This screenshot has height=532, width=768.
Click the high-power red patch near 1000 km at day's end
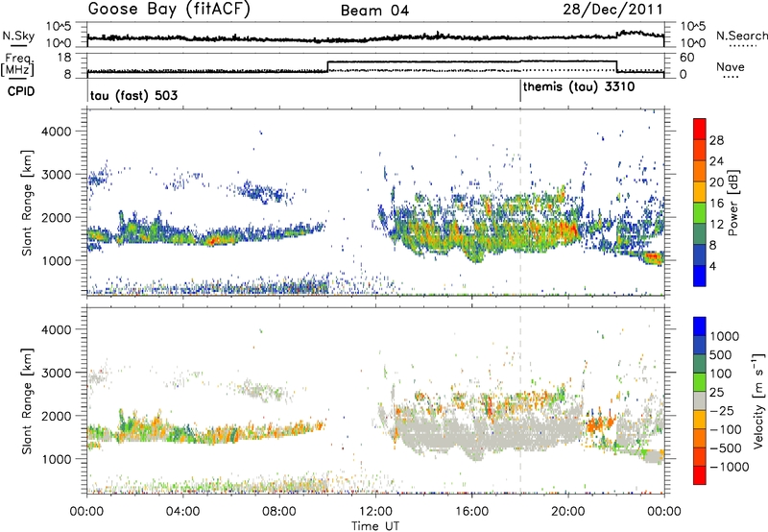point(653,256)
